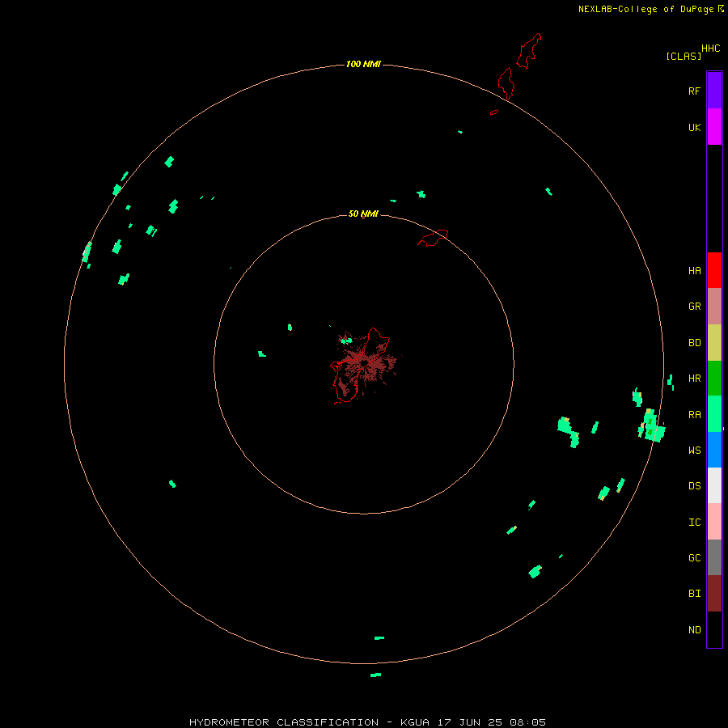
Task: Click the BD legend label
Action: tap(694, 343)
